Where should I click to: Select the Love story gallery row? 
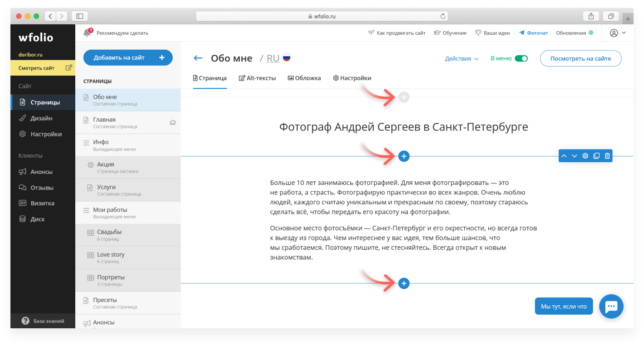point(128,258)
